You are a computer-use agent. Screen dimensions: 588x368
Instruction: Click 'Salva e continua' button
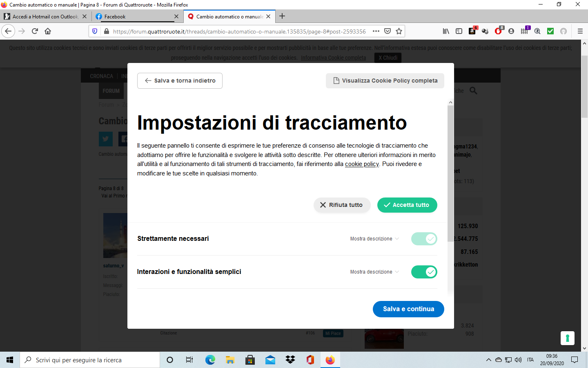[x=408, y=309]
